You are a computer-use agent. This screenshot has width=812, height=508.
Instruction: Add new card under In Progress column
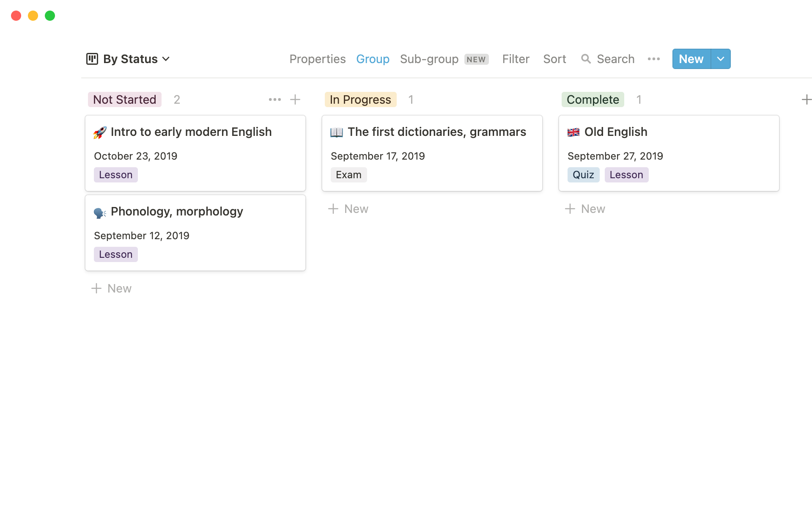[x=348, y=209]
